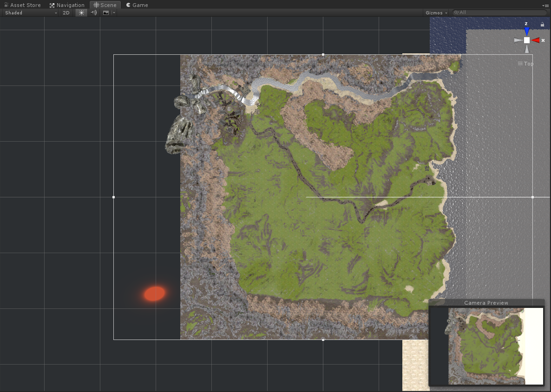
Task: Switch to the Navigation tab
Action: 67,5
